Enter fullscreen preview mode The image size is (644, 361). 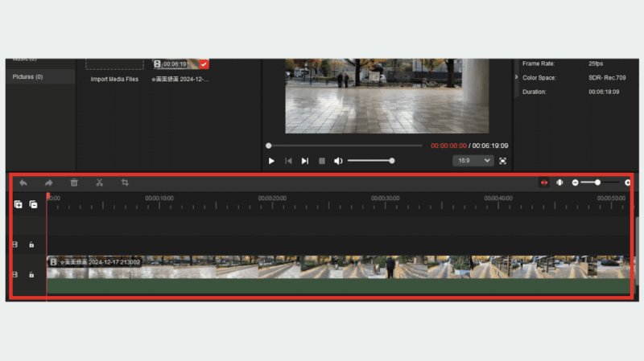click(x=502, y=161)
